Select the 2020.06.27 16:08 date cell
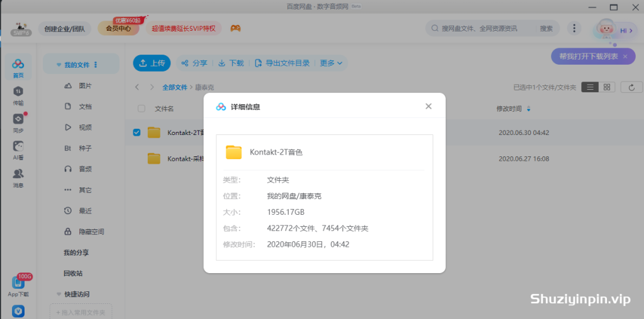Screen dimensions: 644x319 click(x=524, y=159)
